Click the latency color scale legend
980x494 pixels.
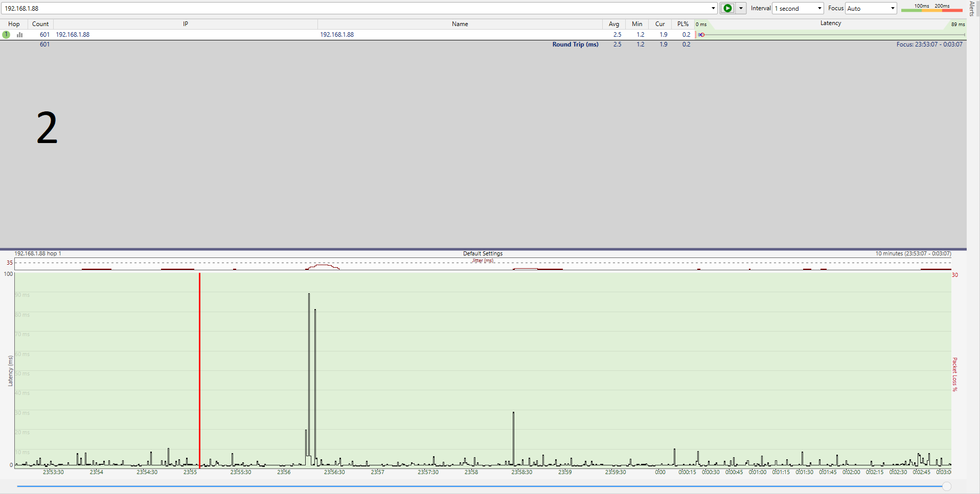point(931,8)
